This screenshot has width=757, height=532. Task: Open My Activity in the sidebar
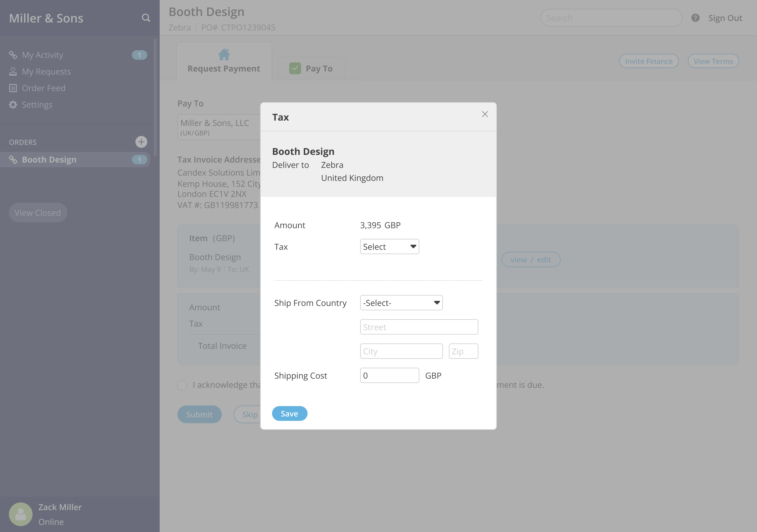43,55
